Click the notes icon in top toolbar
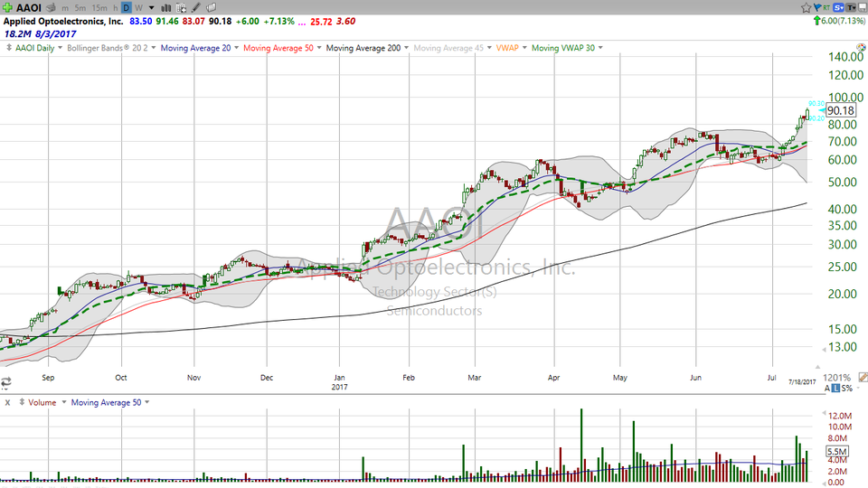 pos(211,8)
